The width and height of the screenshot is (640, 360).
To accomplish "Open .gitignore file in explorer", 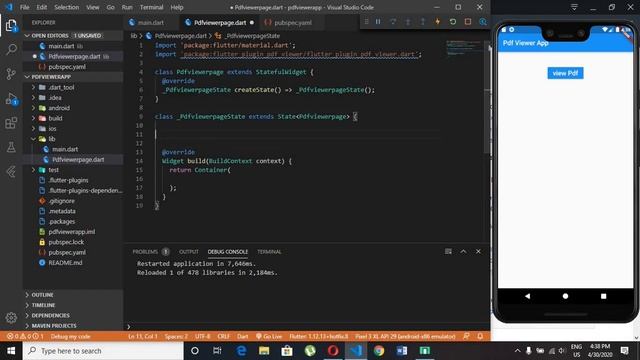I will [x=61, y=201].
